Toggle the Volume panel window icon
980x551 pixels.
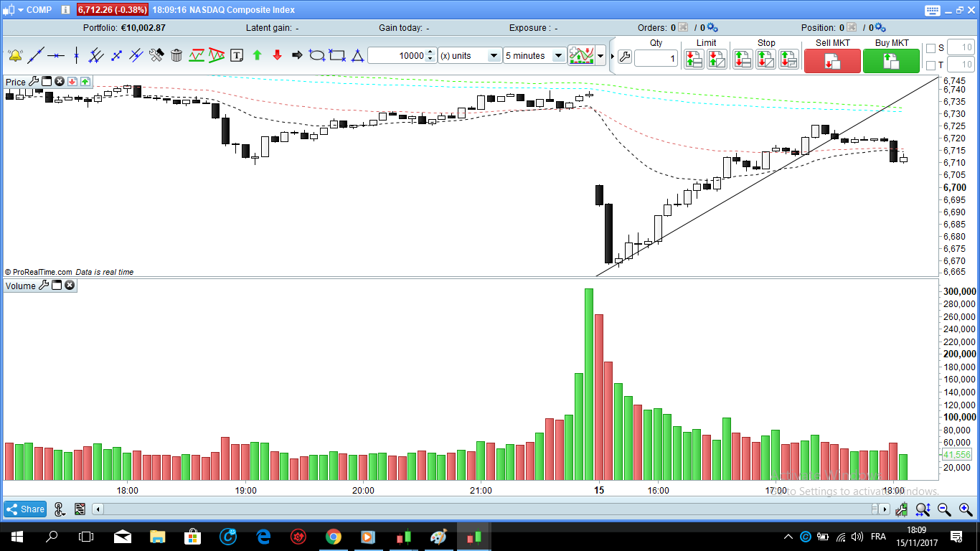(x=57, y=286)
